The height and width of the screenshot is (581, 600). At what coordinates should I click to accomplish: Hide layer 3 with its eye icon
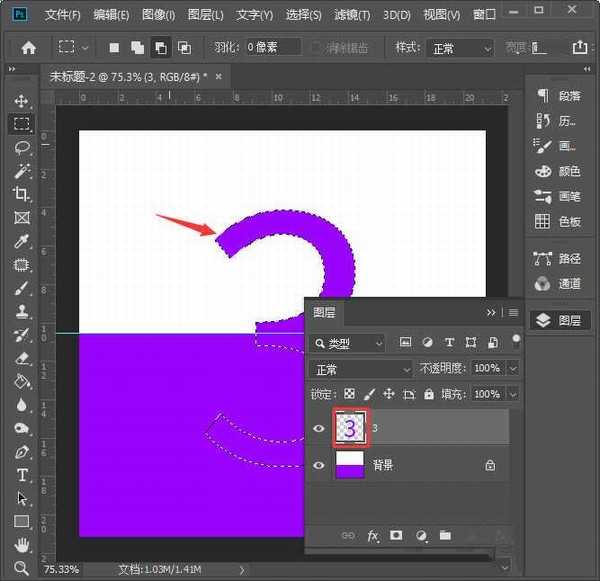click(x=319, y=428)
